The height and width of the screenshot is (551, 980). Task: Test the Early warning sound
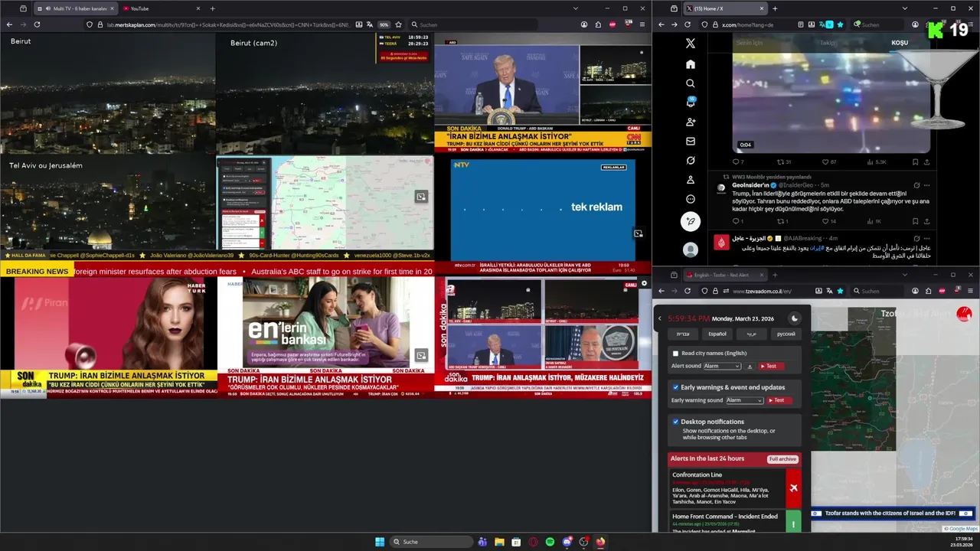click(x=779, y=400)
